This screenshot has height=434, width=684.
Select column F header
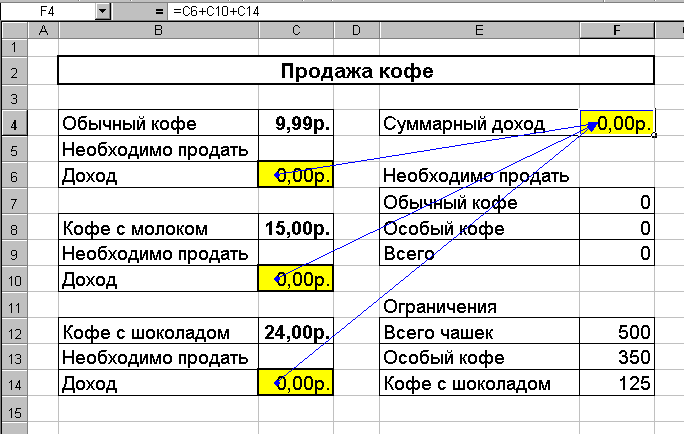pyautogui.click(x=617, y=31)
